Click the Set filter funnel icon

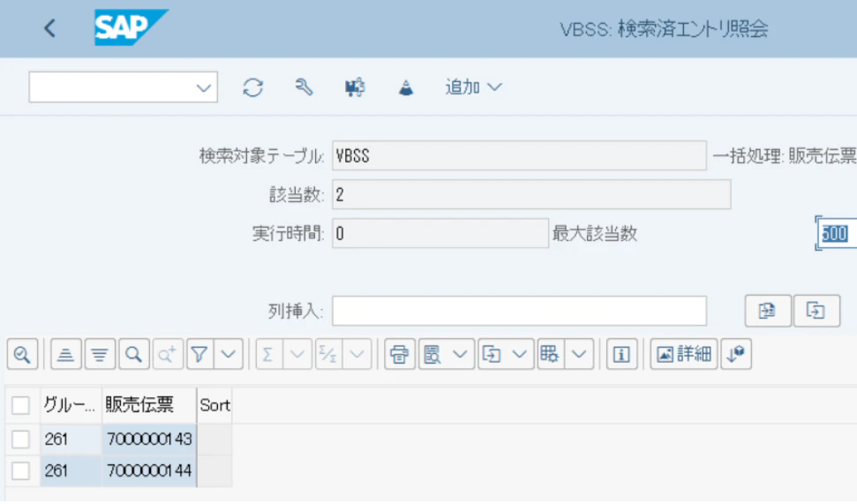pyautogui.click(x=200, y=354)
